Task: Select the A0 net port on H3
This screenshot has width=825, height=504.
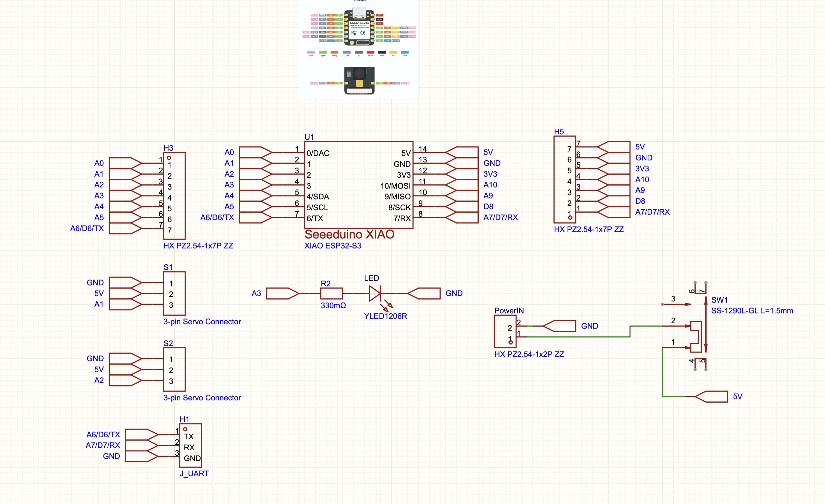Action: click(x=125, y=163)
